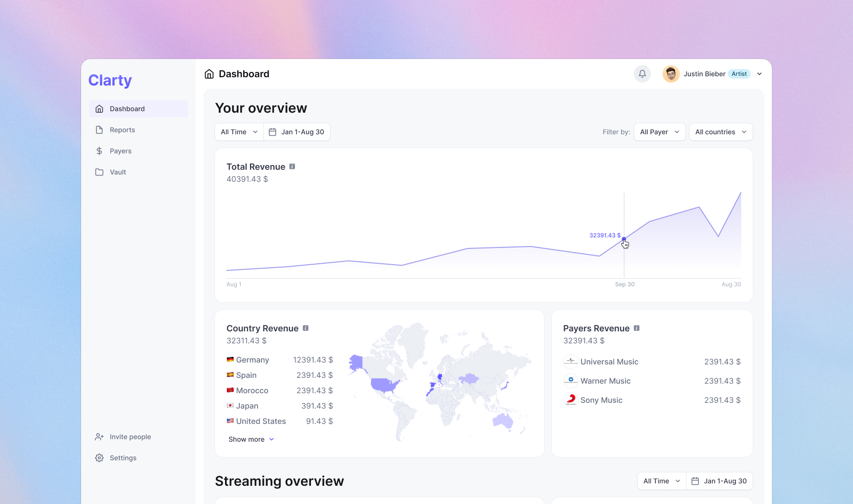The image size is (853, 504).
Task: Click the notification bell icon
Action: coord(642,74)
